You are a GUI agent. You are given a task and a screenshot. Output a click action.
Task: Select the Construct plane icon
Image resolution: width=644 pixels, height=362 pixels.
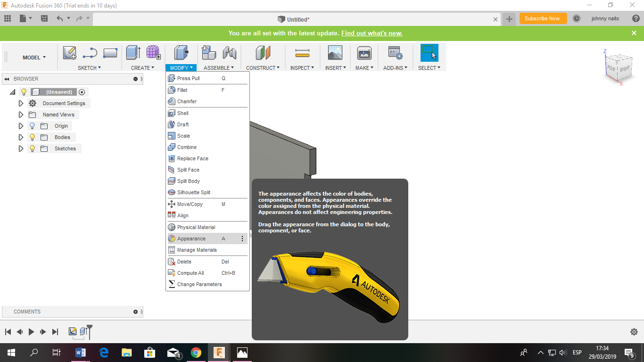point(263,52)
